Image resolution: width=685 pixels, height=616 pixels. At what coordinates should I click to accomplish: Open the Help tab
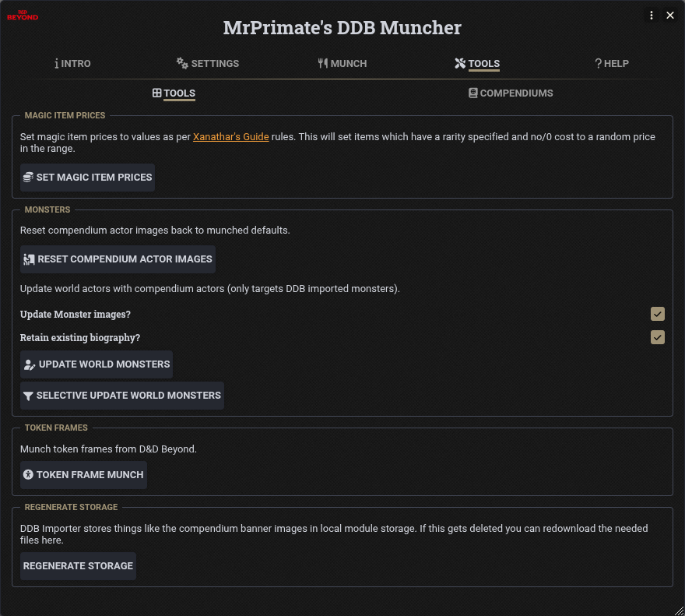click(x=612, y=63)
